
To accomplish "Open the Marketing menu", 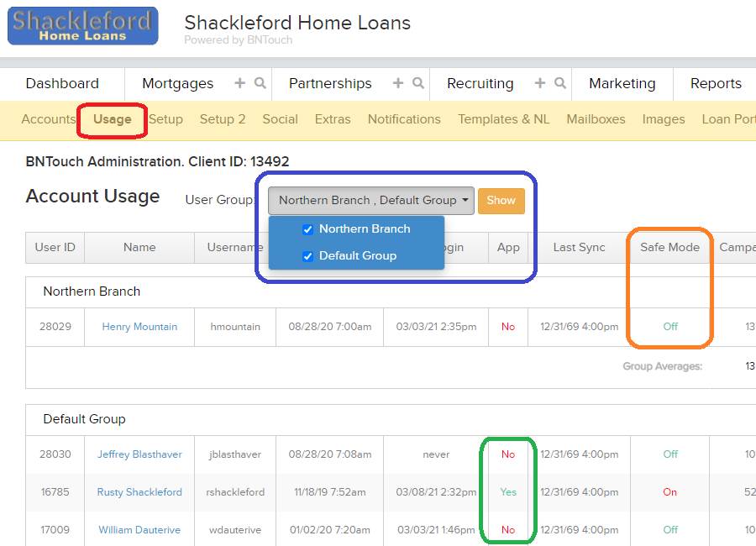I will (x=622, y=83).
